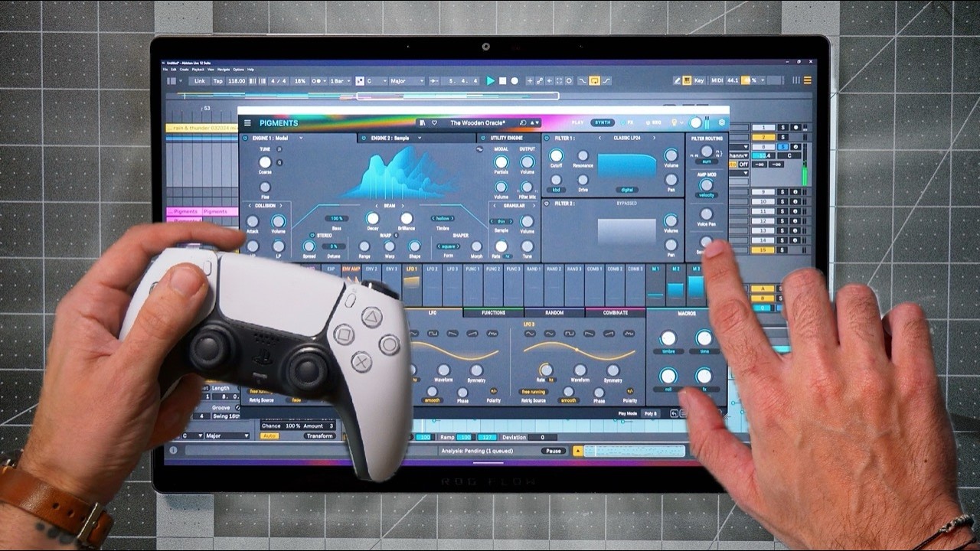Open the LFO modulation tab
Viewport: 980px width, 551px height.
[433, 312]
